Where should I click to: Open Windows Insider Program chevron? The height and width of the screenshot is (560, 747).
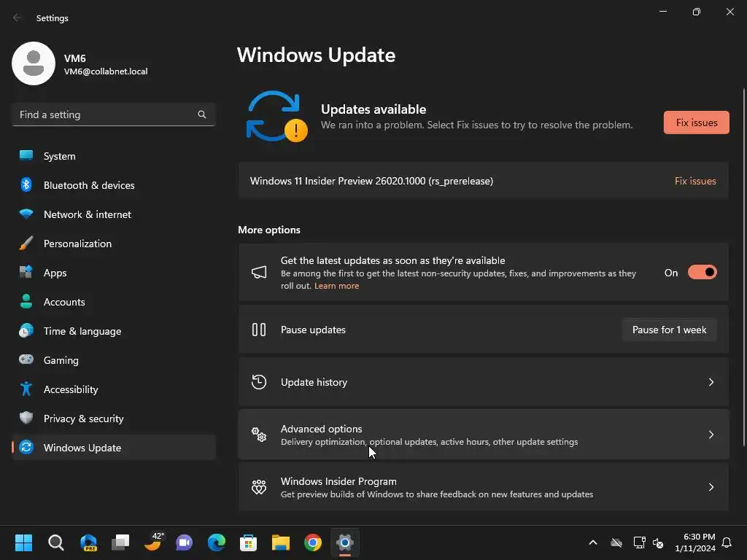pos(711,486)
